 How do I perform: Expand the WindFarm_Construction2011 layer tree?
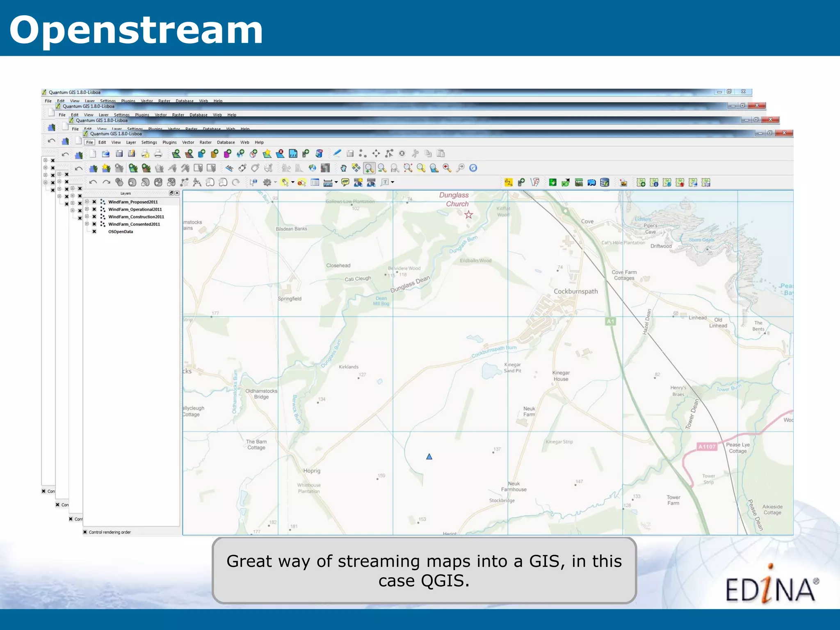pyautogui.click(x=87, y=217)
